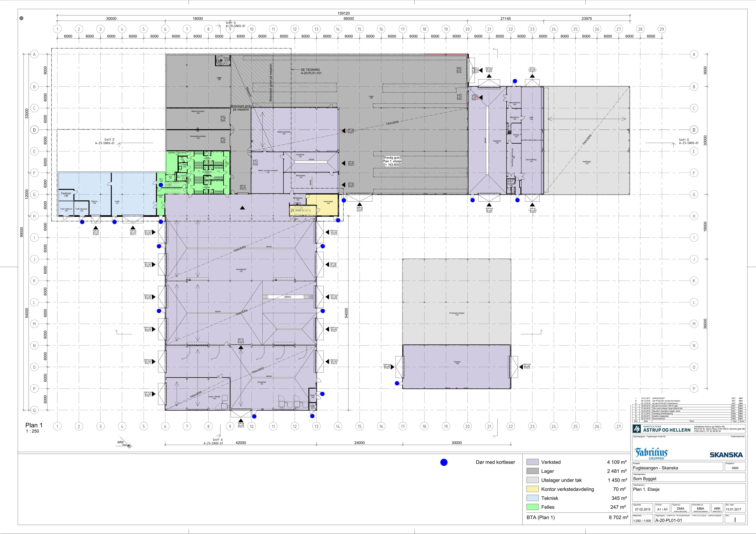756x534 pixels.
Task: Click the 'GRAV' pit label
Action: (x=288, y=297)
